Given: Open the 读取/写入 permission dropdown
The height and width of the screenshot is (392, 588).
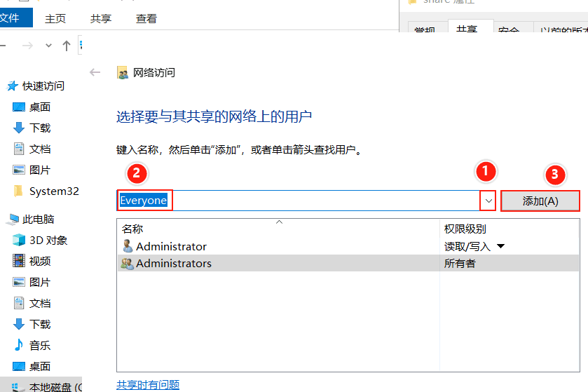Looking at the screenshot, I should [500, 246].
